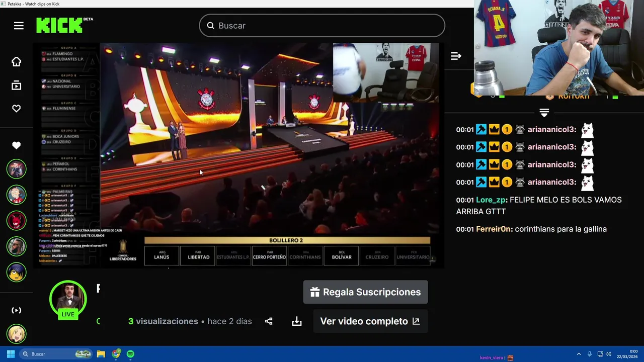Image resolution: width=644 pixels, height=362 pixels.
Task: Open Ver video completo link
Action: tap(370, 321)
